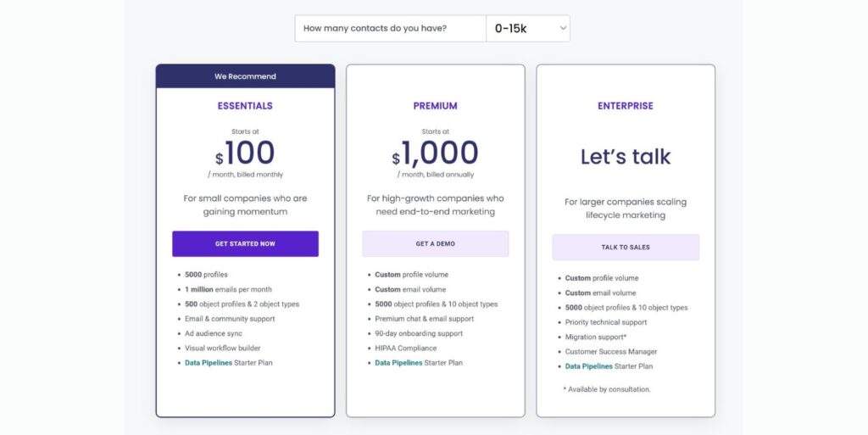Select the Enterprise plan heading

(625, 106)
